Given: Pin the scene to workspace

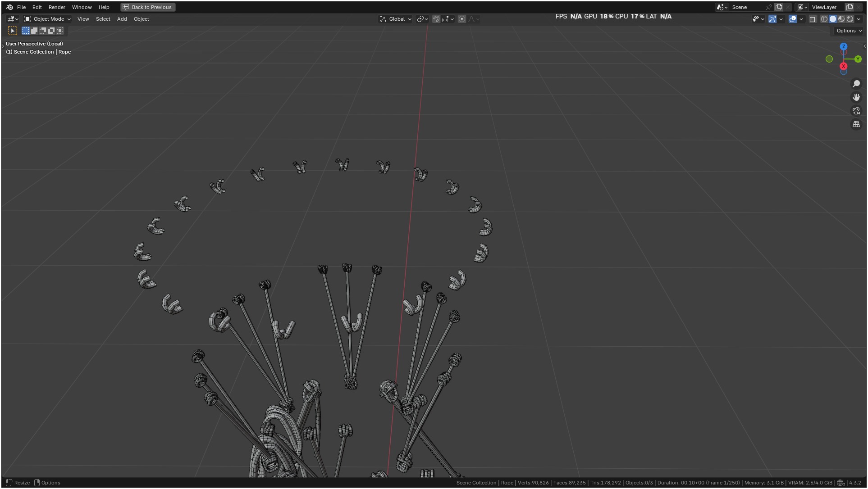Looking at the screenshot, I should tap(769, 7).
